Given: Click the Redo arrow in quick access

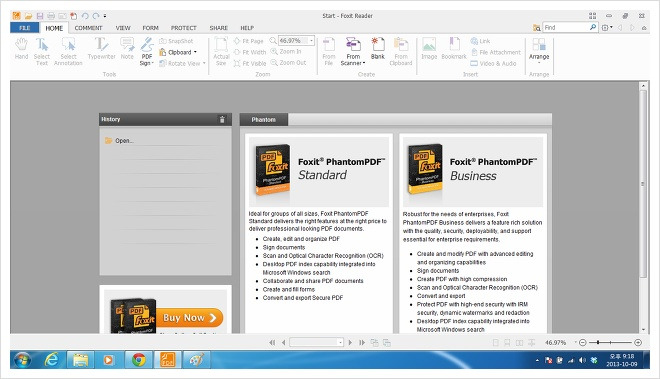Looking at the screenshot, I should (x=96, y=16).
